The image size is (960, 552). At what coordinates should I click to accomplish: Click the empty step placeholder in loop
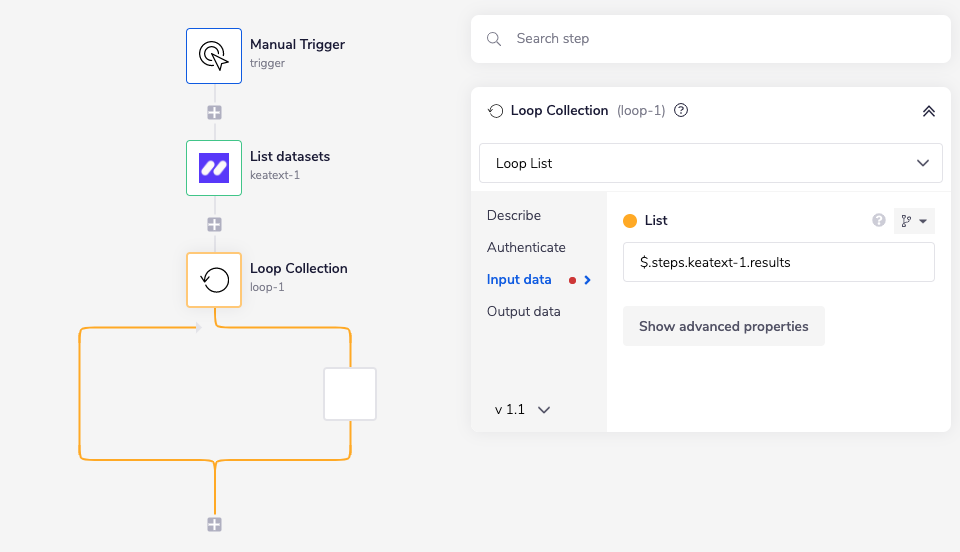click(x=350, y=394)
